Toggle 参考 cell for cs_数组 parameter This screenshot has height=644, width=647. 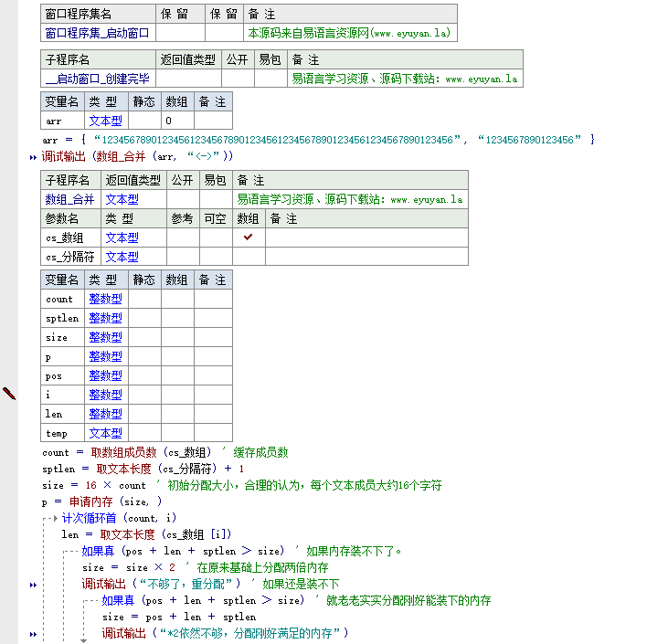click(183, 238)
